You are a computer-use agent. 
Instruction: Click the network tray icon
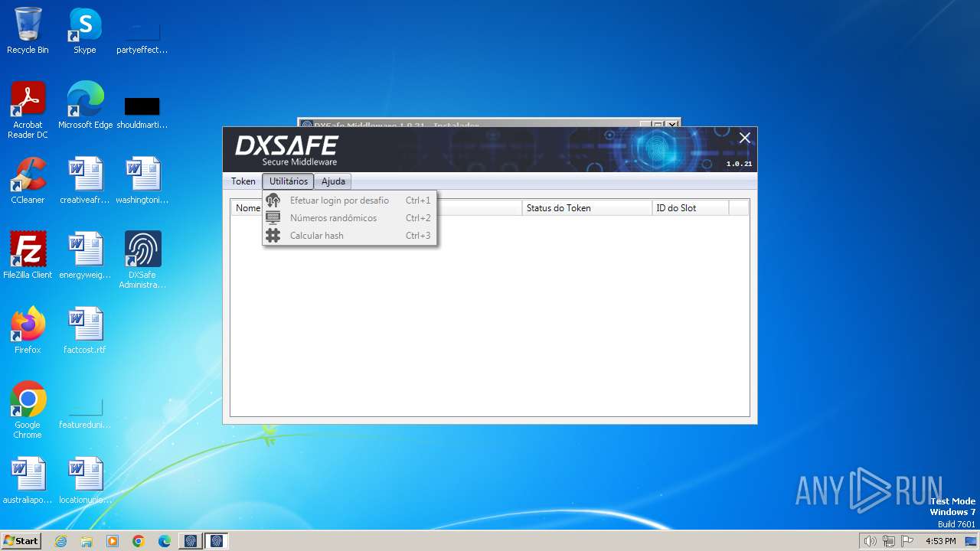(889, 541)
